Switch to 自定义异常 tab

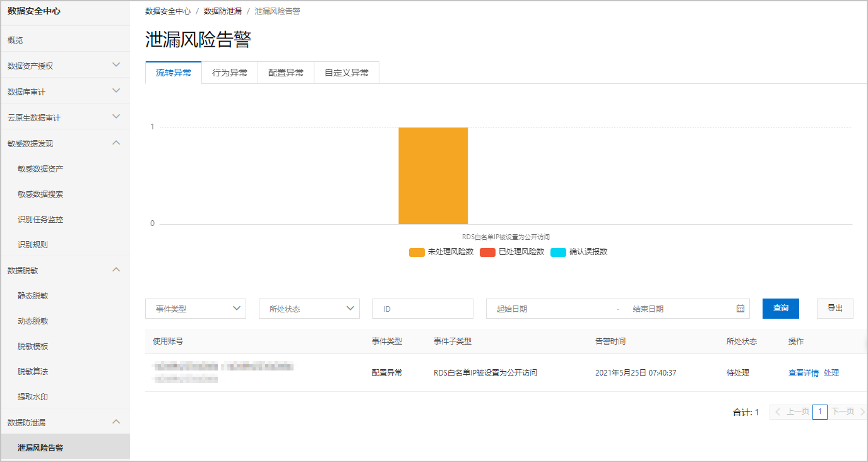pyautogui.click(x=347, y=73)
